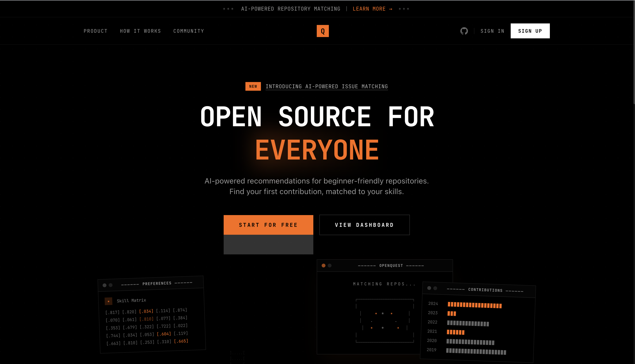Open the Product menu

tap(95, 31)
